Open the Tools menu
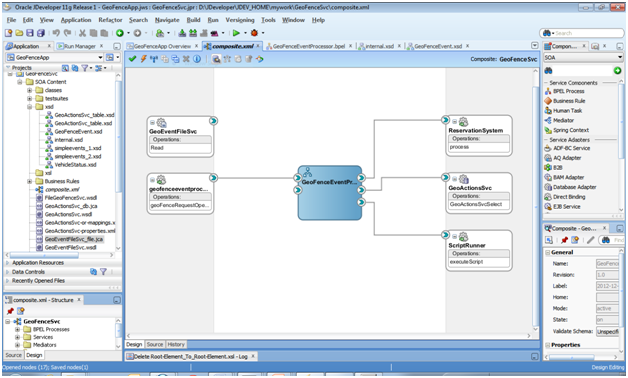 (x=268, y=20)
